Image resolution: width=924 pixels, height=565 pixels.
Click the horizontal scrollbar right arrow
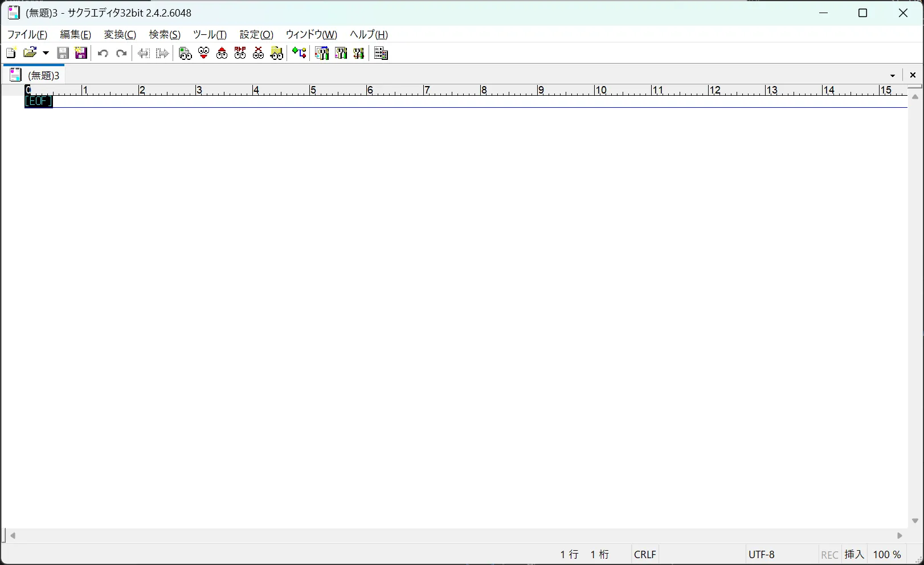click(900, 535)
